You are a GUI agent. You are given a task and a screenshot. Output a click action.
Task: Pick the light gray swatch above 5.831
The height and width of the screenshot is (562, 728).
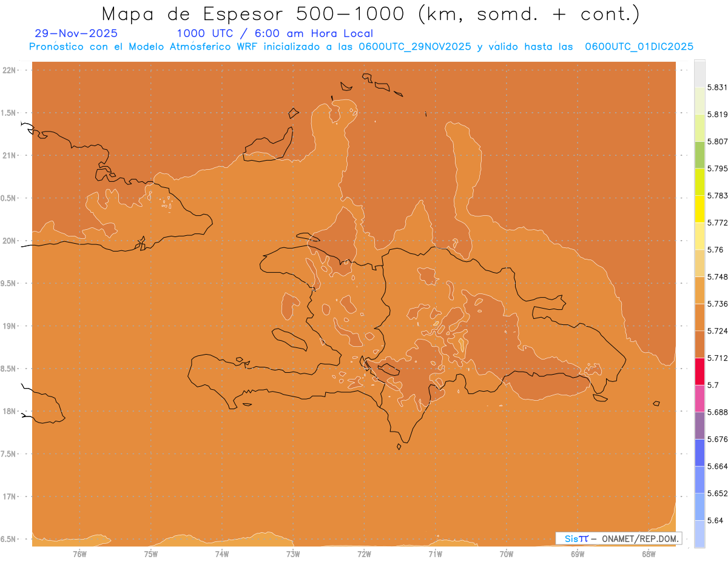click(699, 73)
